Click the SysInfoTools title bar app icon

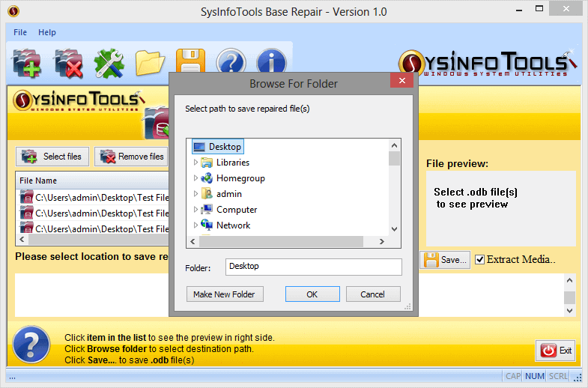pyautogui.click(x=13, y=11)
